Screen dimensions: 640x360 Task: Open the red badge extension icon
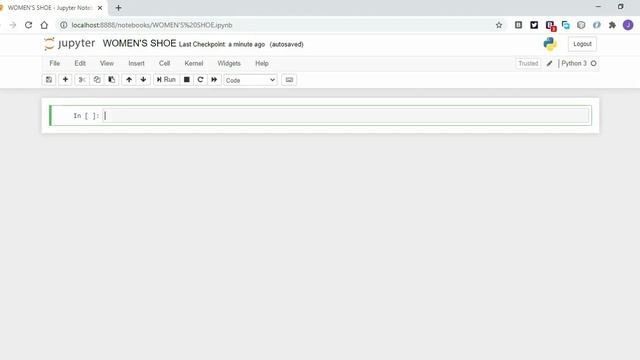(x=551, y=26)
